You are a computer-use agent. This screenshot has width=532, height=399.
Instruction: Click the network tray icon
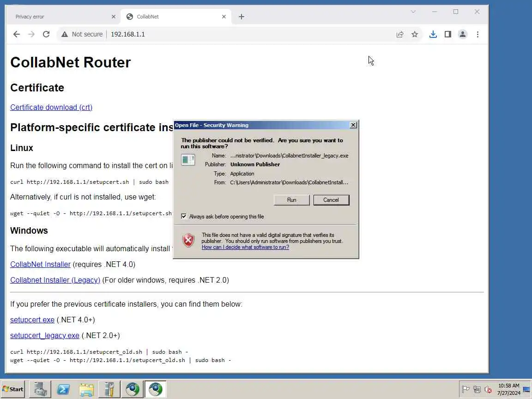(x=477, y=389)
